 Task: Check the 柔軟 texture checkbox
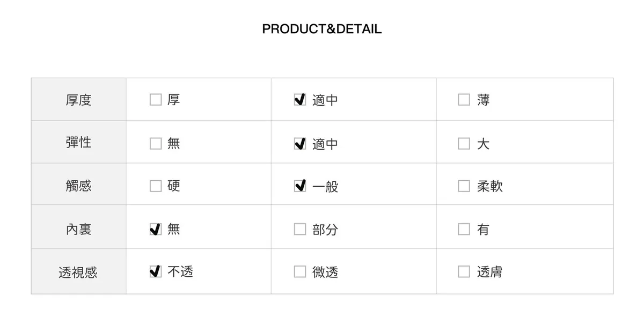click(x=464, y=186)
